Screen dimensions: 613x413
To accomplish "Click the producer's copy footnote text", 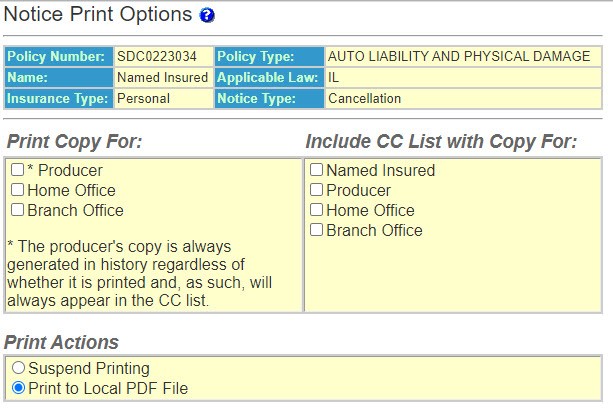I will pos(139,273).
